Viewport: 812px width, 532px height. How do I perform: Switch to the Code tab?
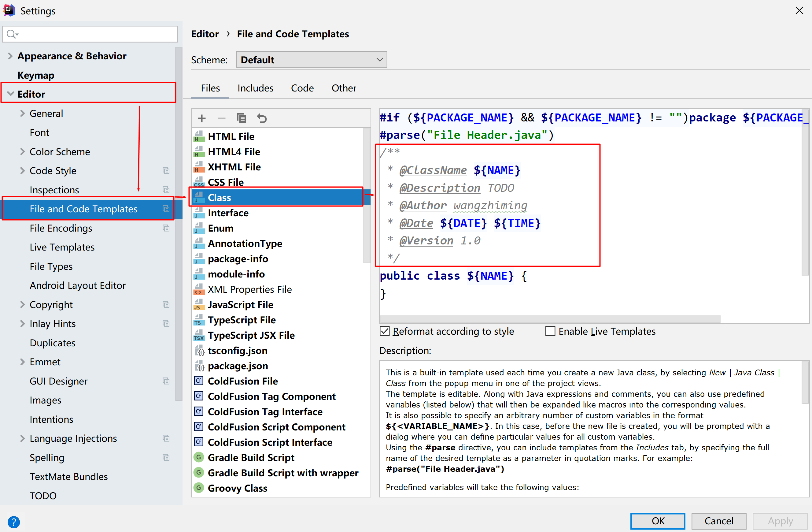pyautogui.click(x=302, y=88)
